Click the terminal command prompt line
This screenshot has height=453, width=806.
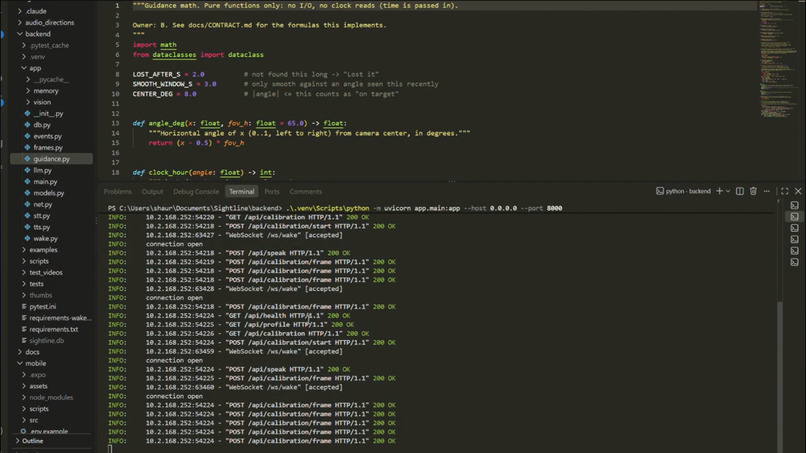click(x=335, y=208)
